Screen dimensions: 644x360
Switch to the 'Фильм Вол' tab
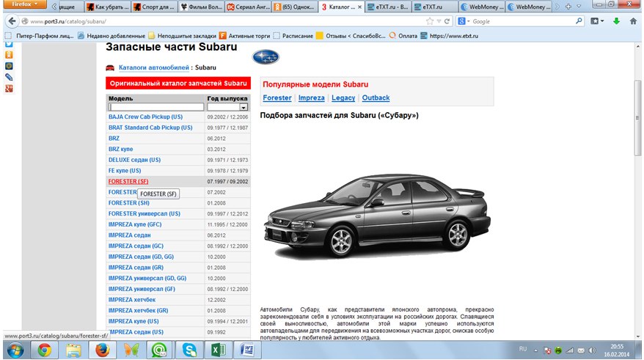201,7
